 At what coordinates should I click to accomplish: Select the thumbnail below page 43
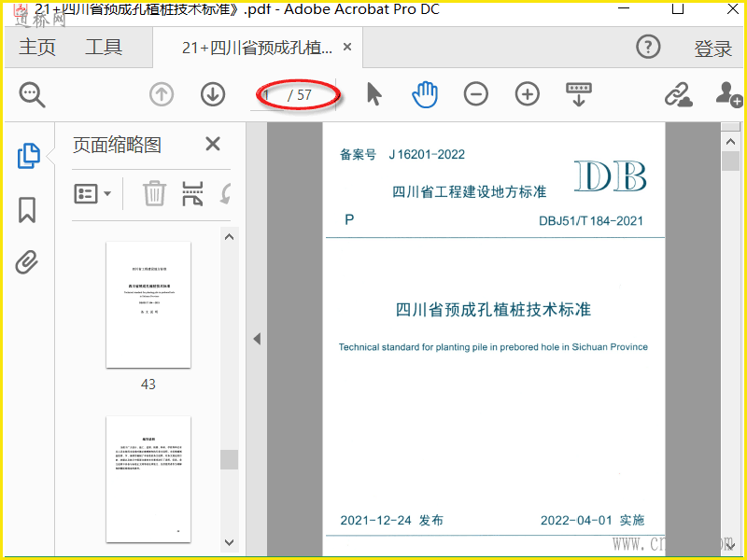(148, 479)
